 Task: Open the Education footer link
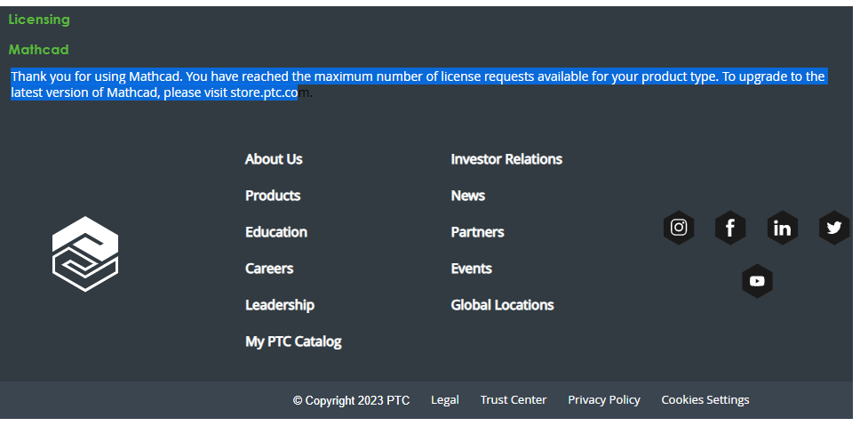(x=276, y=232)
